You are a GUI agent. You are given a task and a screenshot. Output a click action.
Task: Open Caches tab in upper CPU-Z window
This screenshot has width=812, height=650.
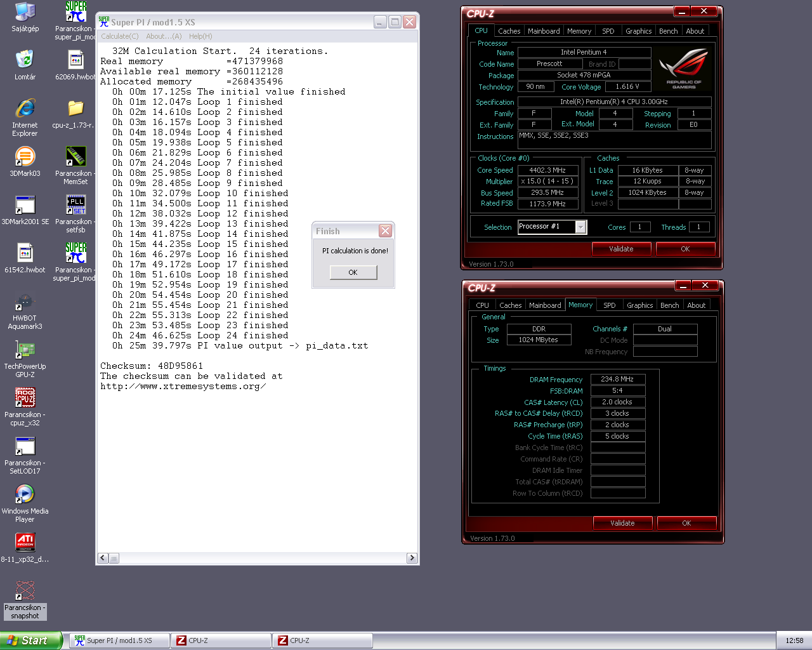pos(509,31)
